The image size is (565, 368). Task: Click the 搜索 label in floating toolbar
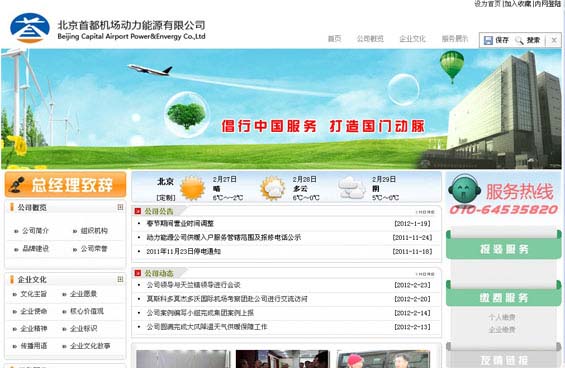(533, 40)
